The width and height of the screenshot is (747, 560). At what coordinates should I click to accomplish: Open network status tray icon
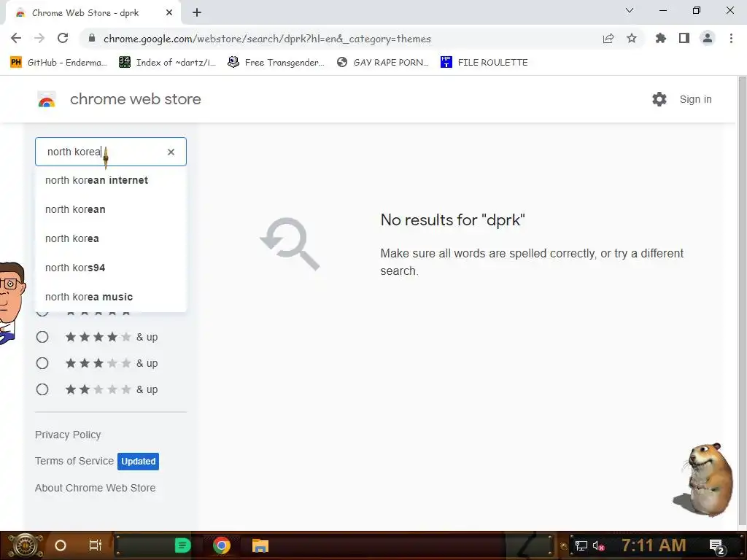pyautogui.click(x=581, y=545)
